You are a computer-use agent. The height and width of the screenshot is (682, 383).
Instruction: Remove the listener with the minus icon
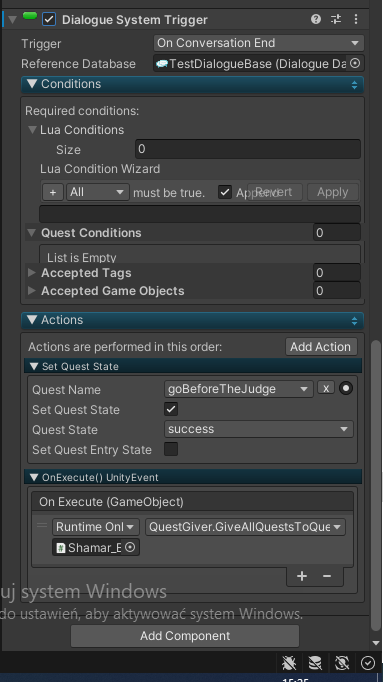(327, 576)
